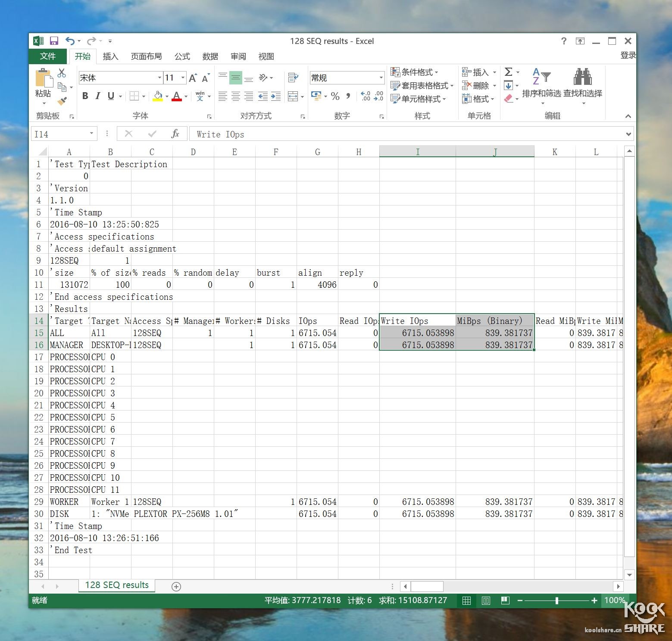Click the Increase Font Size icon
The width and height of the screenshot is (672, 641).
193,78
